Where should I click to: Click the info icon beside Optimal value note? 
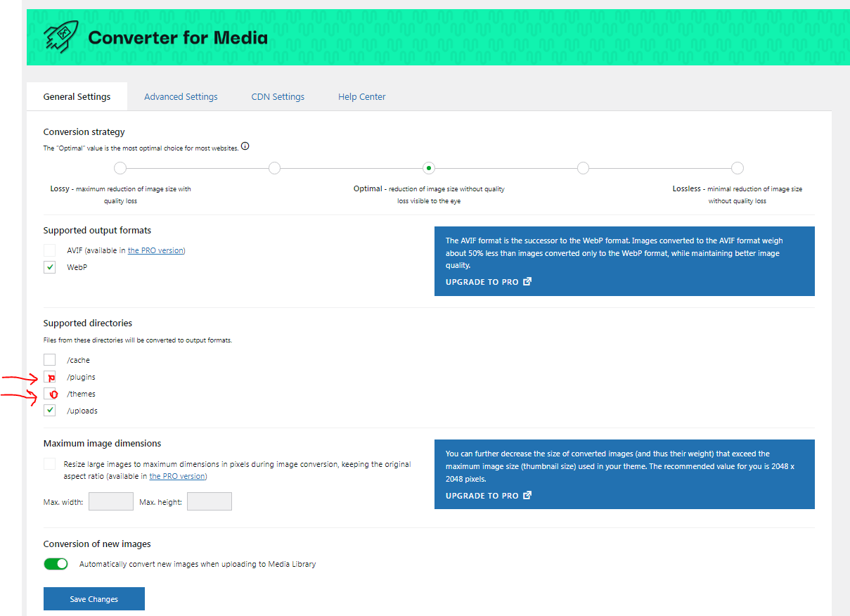pyautogui.click(x=245, y=147)
